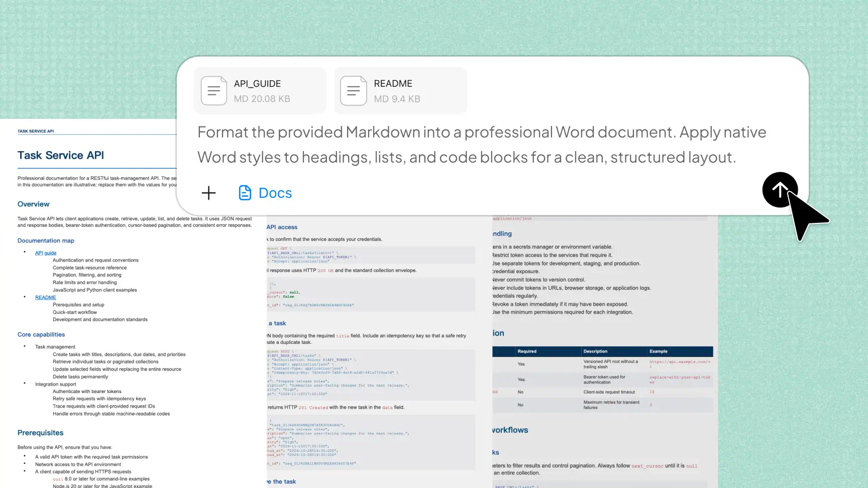The width and height of the screenshot is (868, 488).
Task: Click the 'Prerequisites' heading
Action: coord(41,433)
